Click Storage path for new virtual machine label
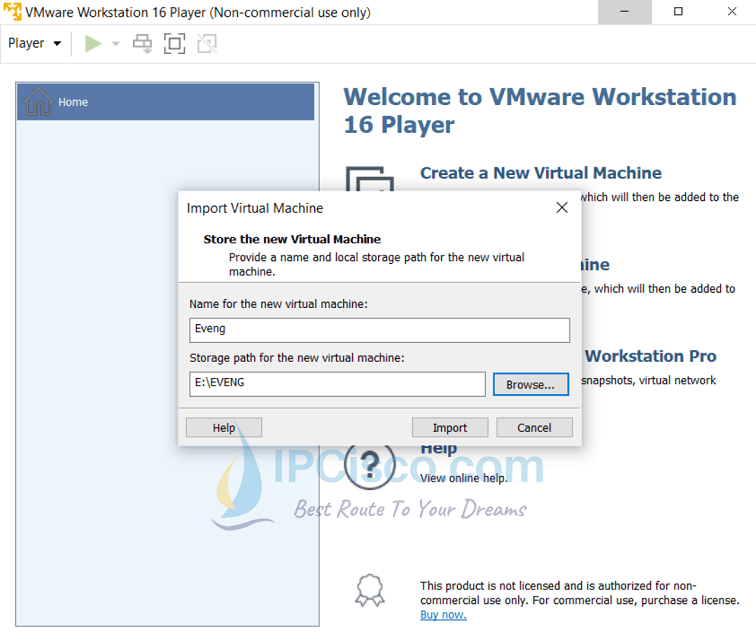The width and height of the screenshot is (756, 639). pyautogui.click(x=297, y=358)
